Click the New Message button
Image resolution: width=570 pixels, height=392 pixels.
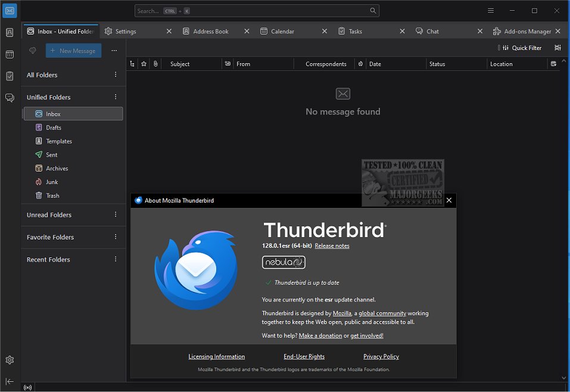(x=73, y=51)
